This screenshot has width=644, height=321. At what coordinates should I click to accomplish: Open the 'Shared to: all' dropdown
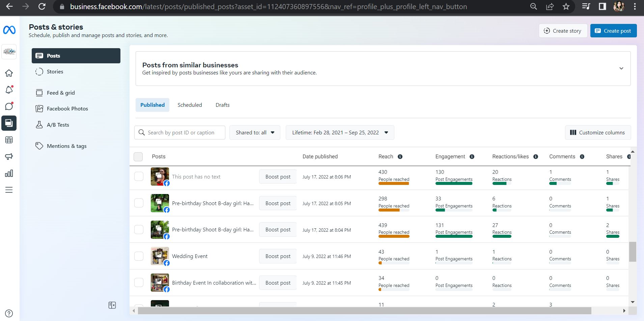point(255,133)
